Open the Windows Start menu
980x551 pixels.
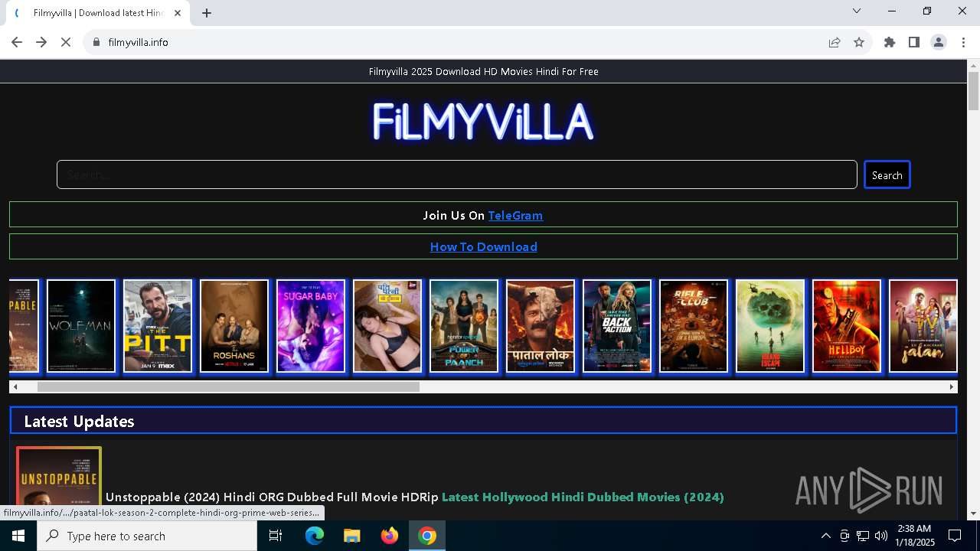(x=18, y=536)
